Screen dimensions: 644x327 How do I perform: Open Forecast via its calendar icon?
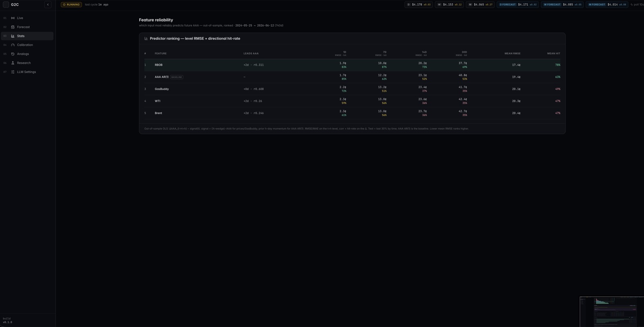pos(13,27)
